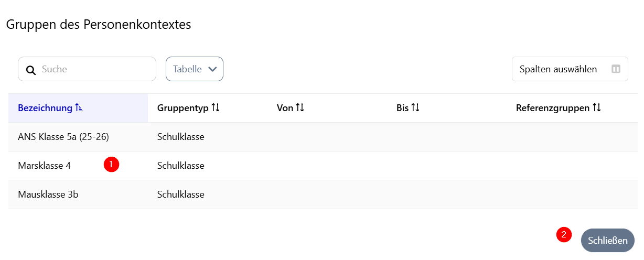Click the Bis column sort arrows
This screenshot has width=644, height=260.
coord(415,108)
